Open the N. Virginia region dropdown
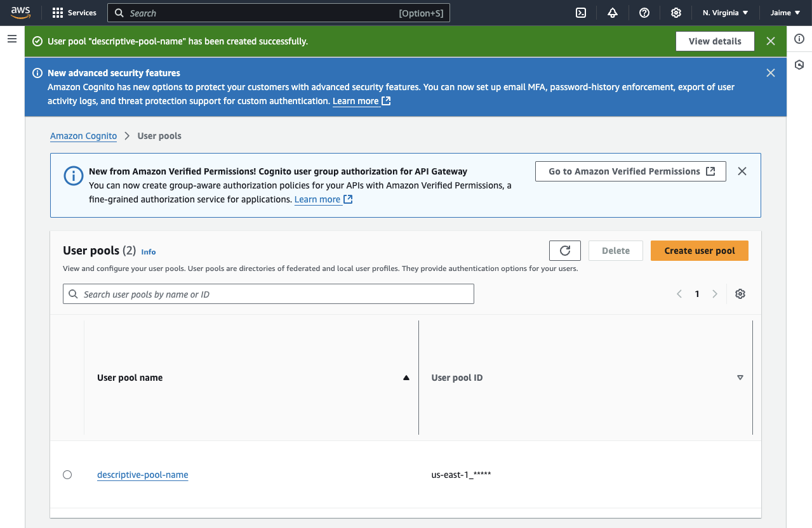The width and height of the screenshot is (812, 528). click(x=726, y=13)
